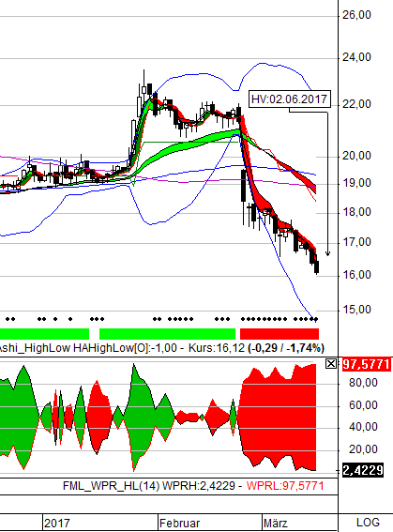The image size is (393, 532).
Task: Click the HAHighLow[O]:-1,00 indicator value
Action: click(x=125, y=348)
